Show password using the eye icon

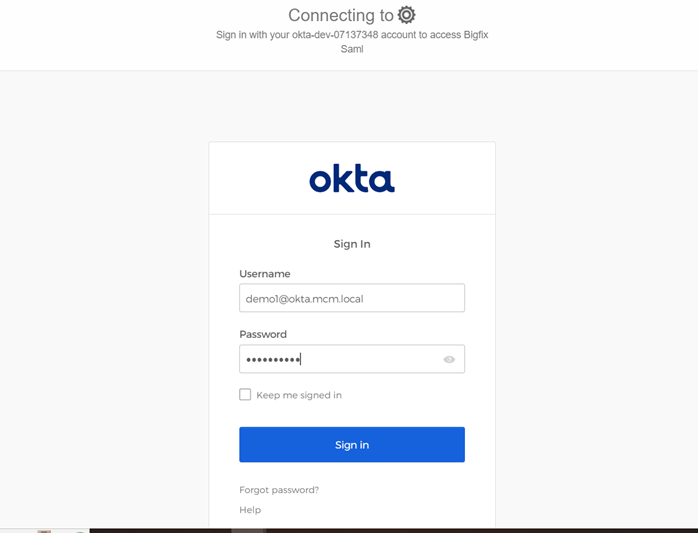[x=449, y=359]
